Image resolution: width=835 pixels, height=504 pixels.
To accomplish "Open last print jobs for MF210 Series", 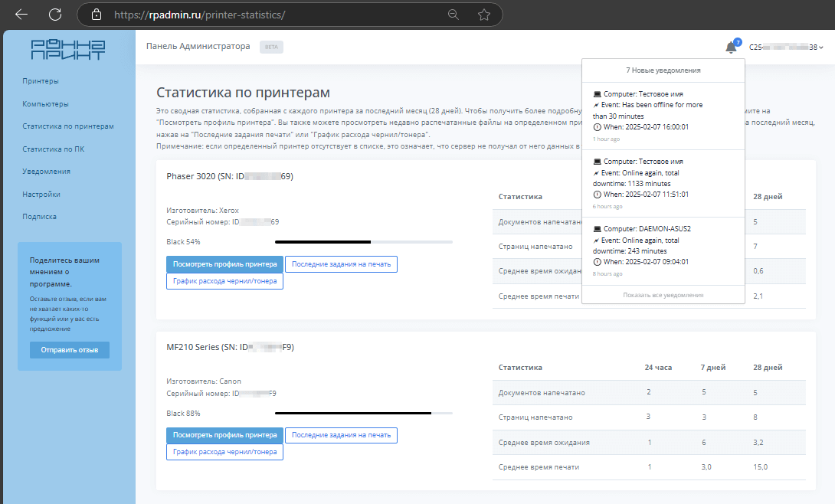I will (x=341, y=435).
